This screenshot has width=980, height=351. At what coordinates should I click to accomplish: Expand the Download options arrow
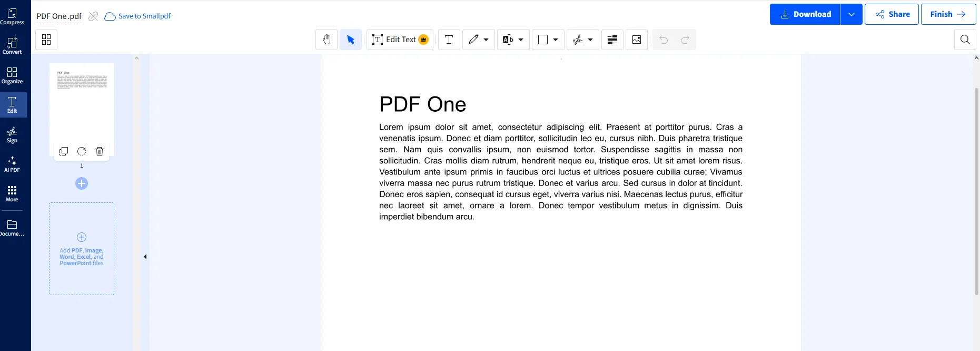pyautogui.click(x=852, y=14)
